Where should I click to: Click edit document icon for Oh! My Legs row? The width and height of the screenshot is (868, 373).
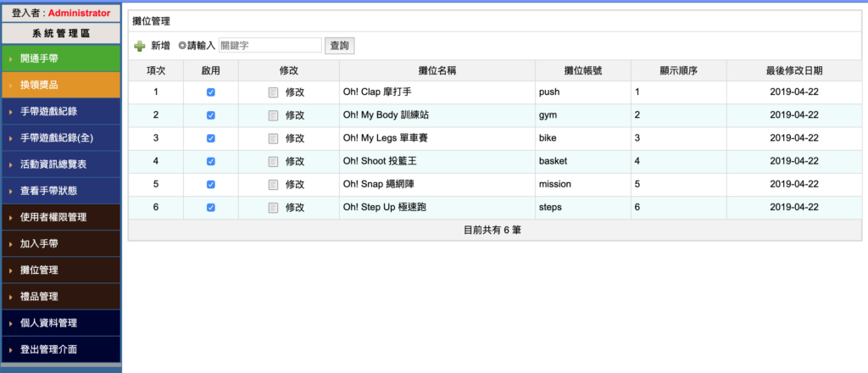click(273, 139)
